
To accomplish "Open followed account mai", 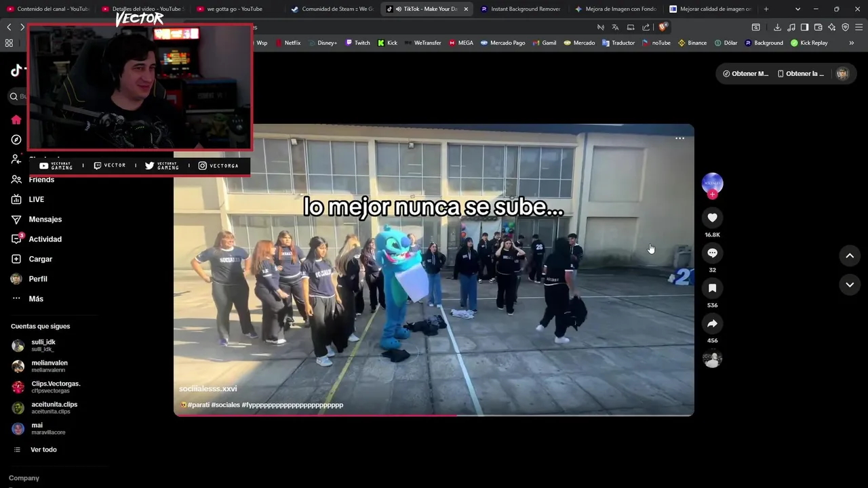I will (x=38, y=428).
